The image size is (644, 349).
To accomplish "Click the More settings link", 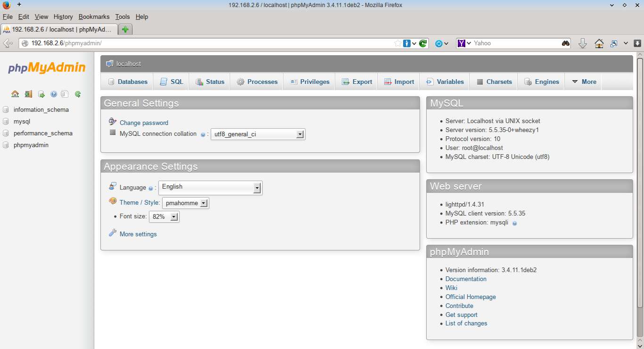I will tap(138, 234).
